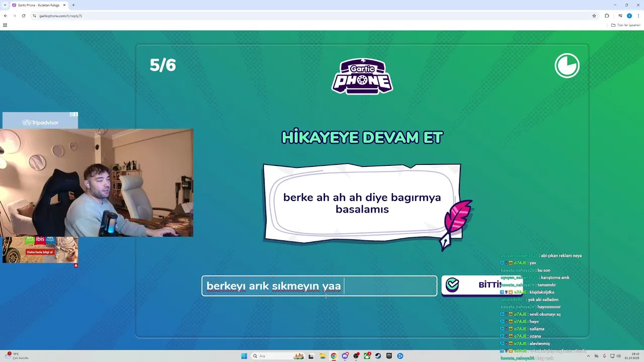Click chat message 'tamamdır'
Viewport: 644px width, 362px height.
[x=546, y=285]
